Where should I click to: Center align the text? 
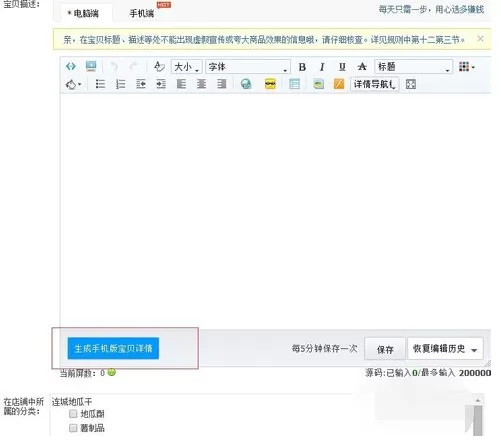(x=201, y=84)
